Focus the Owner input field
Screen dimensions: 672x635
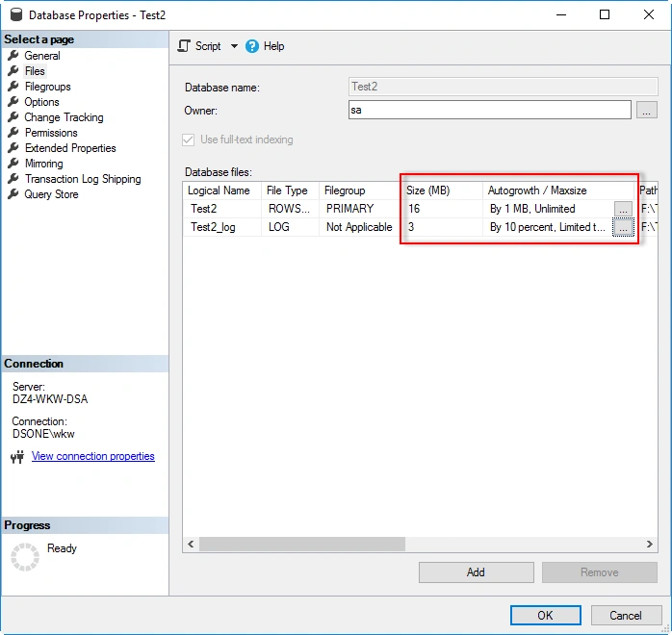[489, 110]
